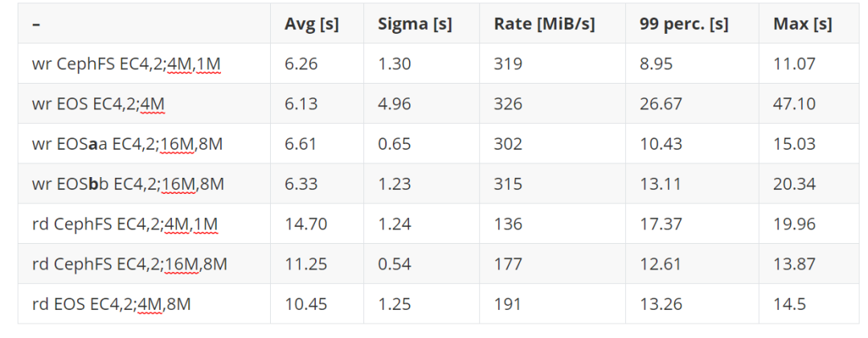868x338 pixels.
Task: Click the 26.67 percentile value cell
Action: (x=662, y=104)
